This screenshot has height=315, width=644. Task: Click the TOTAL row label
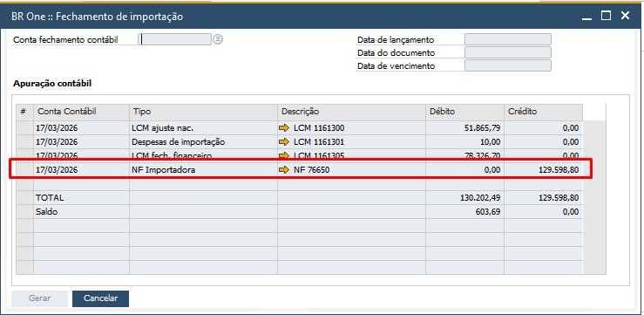50,198
